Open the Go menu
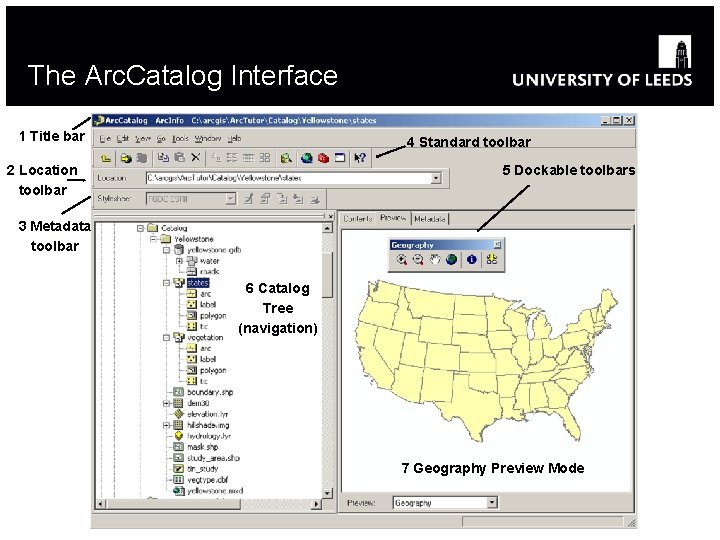720x540 pixels. coord(161,138)
